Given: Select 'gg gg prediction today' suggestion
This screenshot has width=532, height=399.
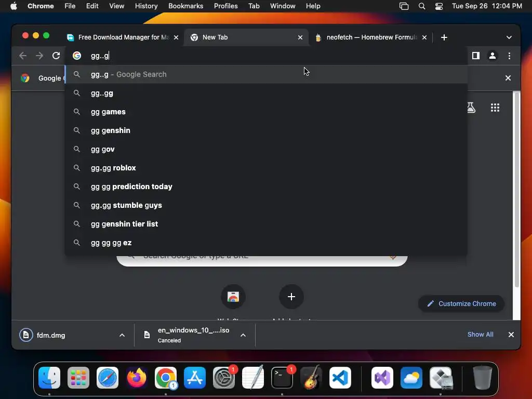Looking at the screenshot, I should coord(267,187).
